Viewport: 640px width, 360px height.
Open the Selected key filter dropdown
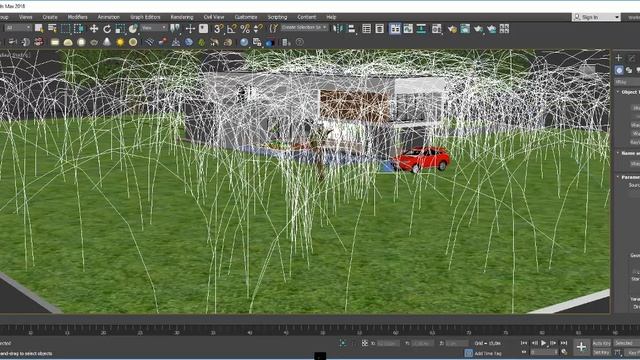626,343
